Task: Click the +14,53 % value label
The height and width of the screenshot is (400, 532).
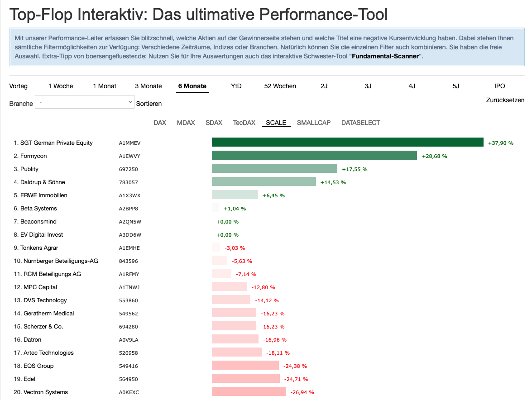Action: pyautogui.click(x=333, y=182)
